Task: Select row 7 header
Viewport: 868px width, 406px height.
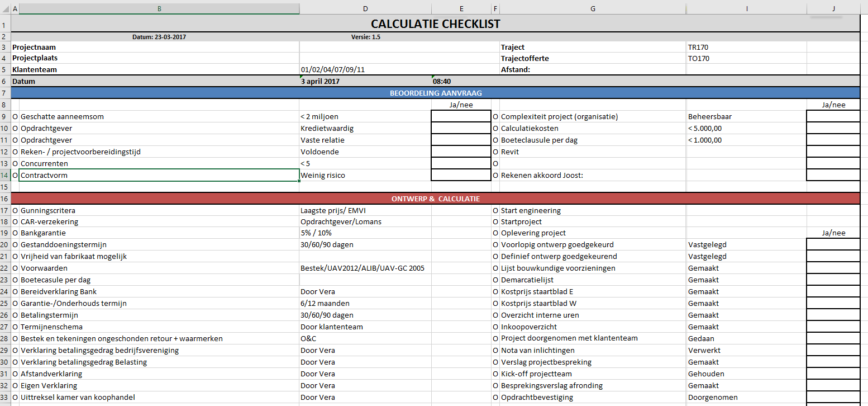Action: pyautogui.click(x=5, y=93)
